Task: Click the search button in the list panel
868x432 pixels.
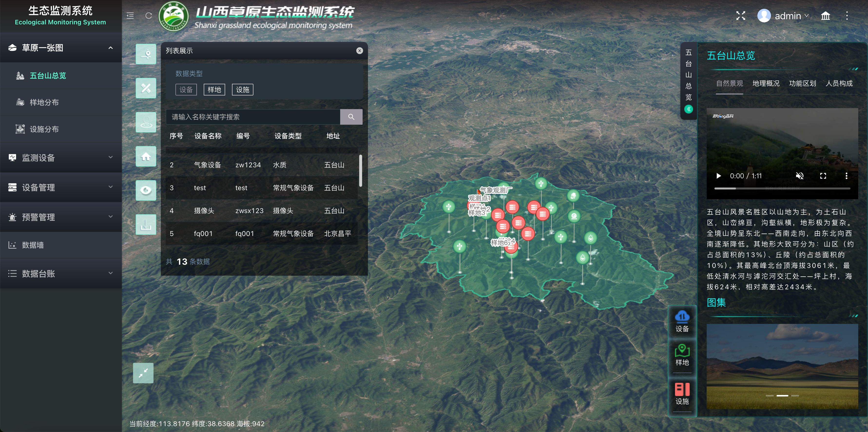Action: tap(351, 117)
